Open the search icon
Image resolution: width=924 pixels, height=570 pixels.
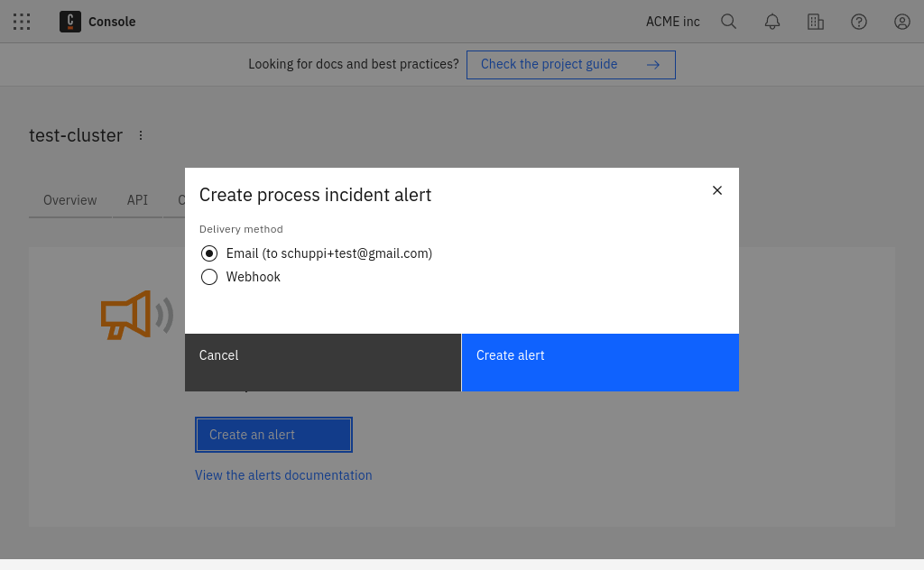(729, 22)
